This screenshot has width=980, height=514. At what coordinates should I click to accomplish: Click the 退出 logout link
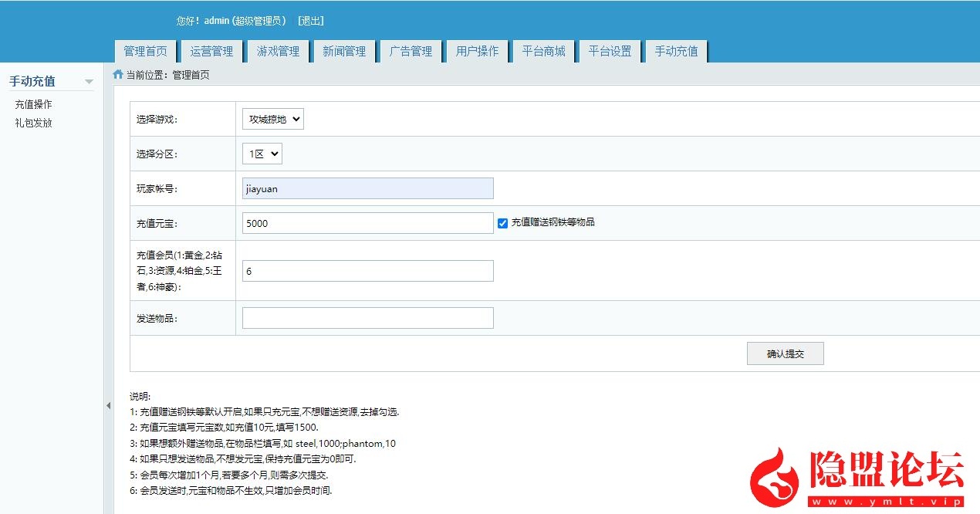pyautogui.click(x=310, y=21)
